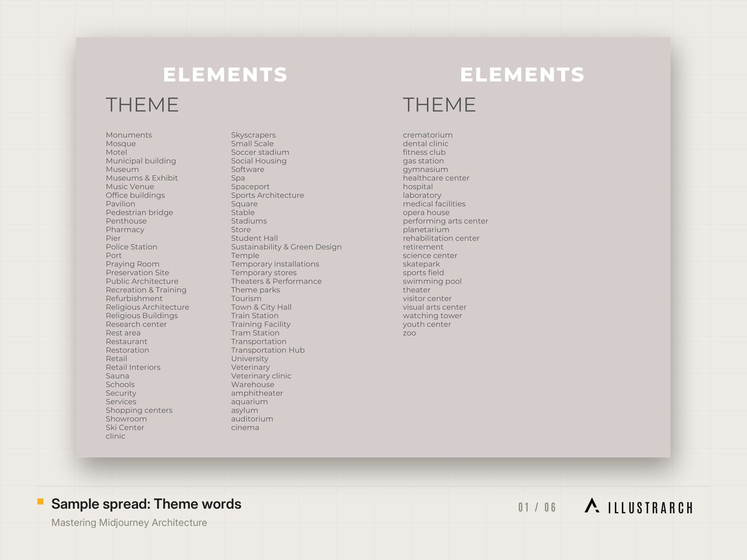Click the 'Social Housing' entry
The image size is (747, 560).
coord(259,161)
